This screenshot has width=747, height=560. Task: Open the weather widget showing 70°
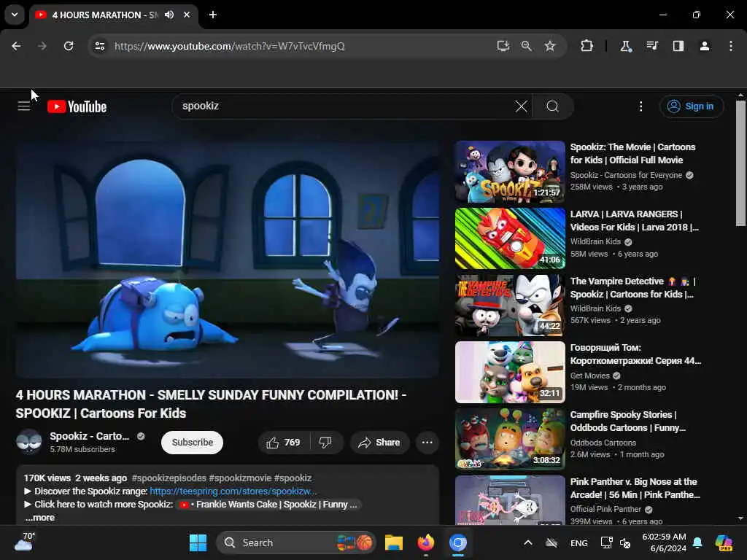[24, 542]
